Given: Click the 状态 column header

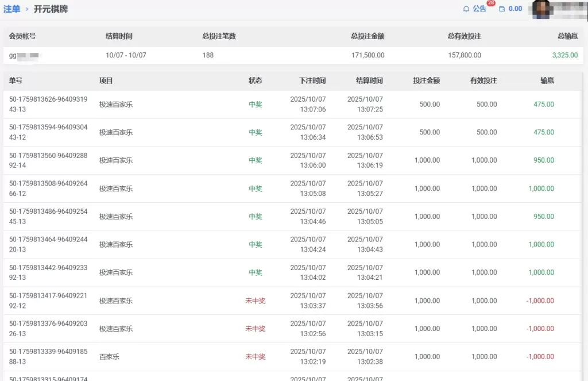Looking at the screenshot, I should click(255, 81).
